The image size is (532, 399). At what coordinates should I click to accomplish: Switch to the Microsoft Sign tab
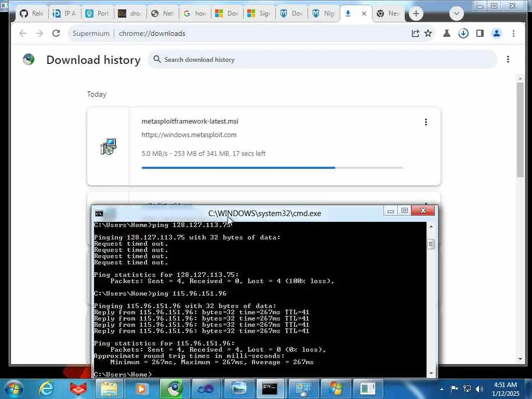260,14
